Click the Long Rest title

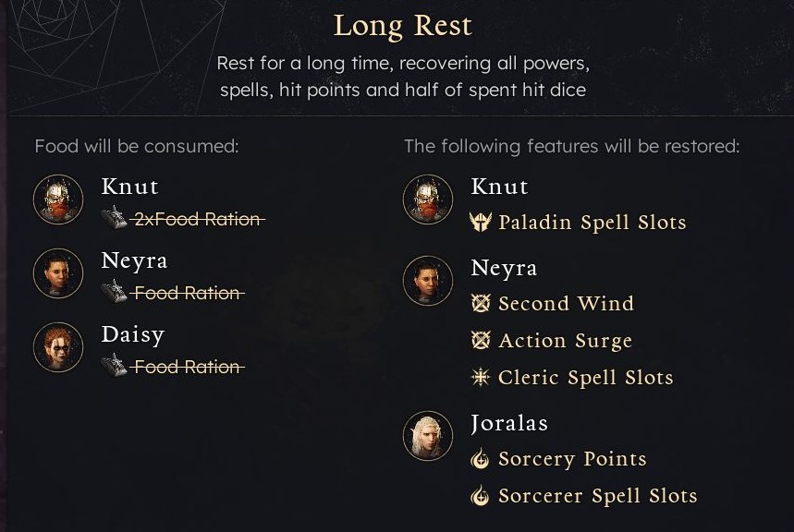coord(402,26)
